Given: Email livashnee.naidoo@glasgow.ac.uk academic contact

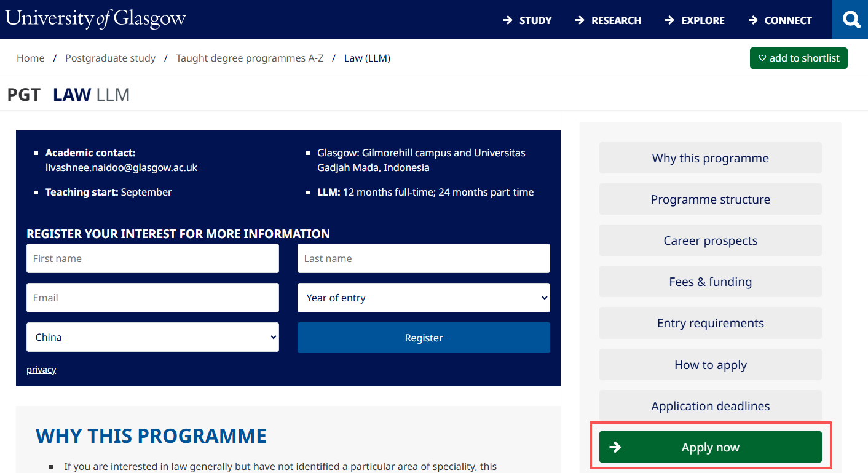Looking at the screenshot, I should click(121, 167).
